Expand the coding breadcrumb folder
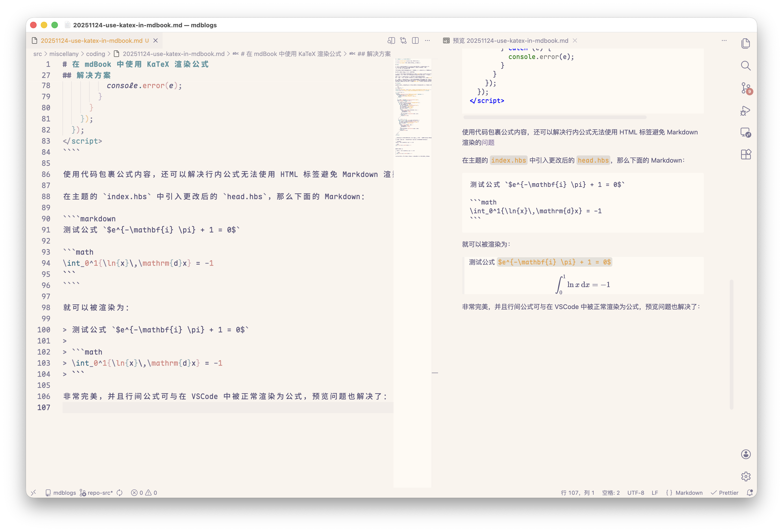Image resolution: width=783 pixels, height=532 pixels. [x=95, y=53]
